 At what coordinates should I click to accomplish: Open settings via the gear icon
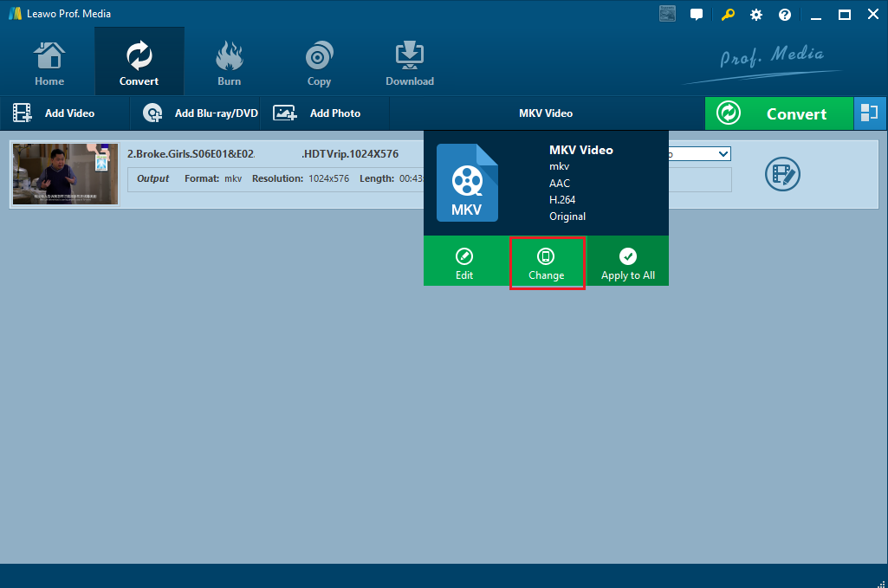point(756,15)
